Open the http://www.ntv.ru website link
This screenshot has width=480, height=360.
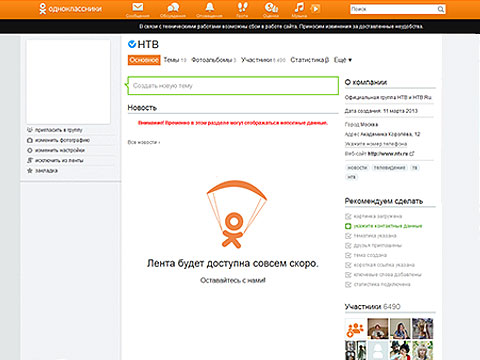pos(388,154)
